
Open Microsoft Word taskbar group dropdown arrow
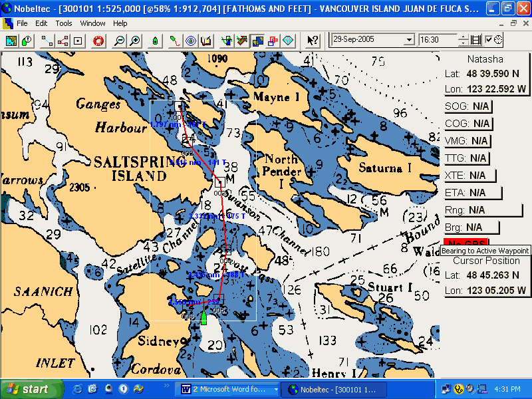(x=276, y=389)
